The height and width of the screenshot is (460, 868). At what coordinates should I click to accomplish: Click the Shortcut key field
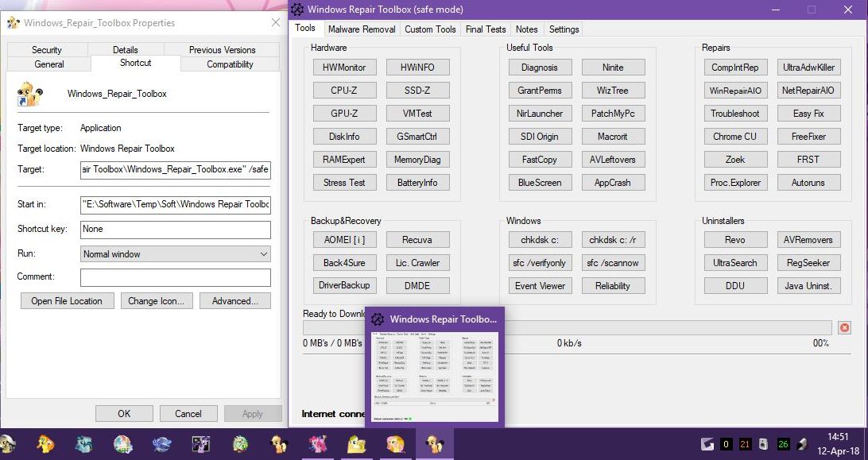coord(176,230)
